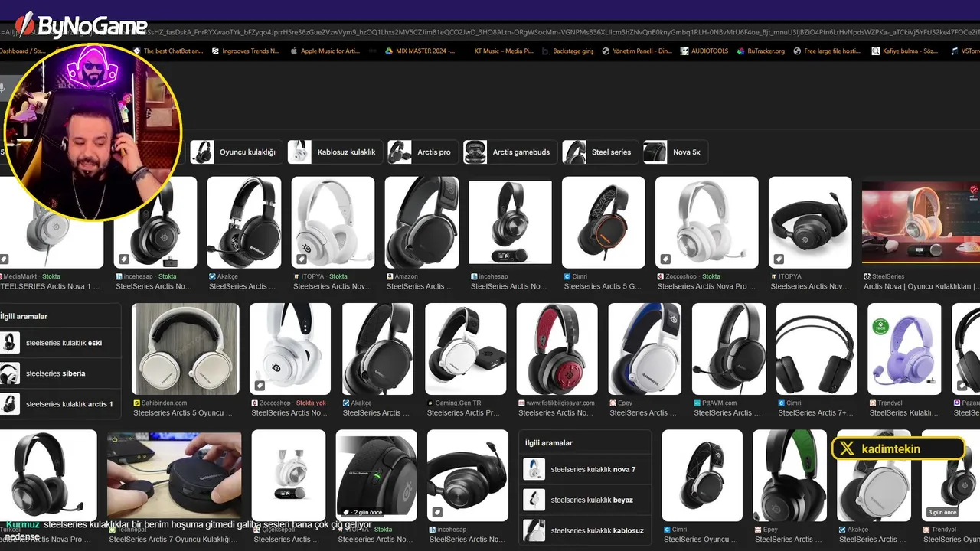The image size is (980, 551).
Task: Open related search 'steelseries kulaklık arctis 1'
Action: pyautogui.click(x=60, y=404)
